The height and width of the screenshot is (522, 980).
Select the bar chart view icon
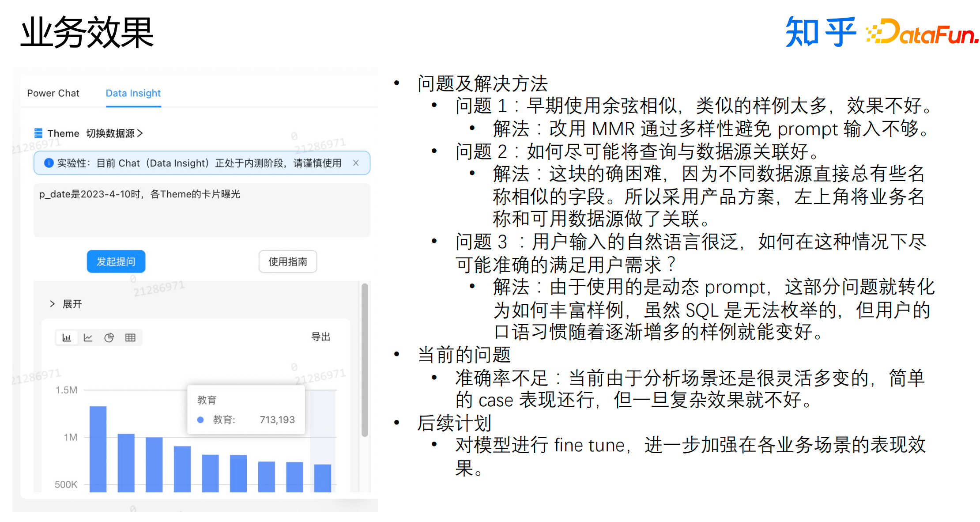coord(67,338)
